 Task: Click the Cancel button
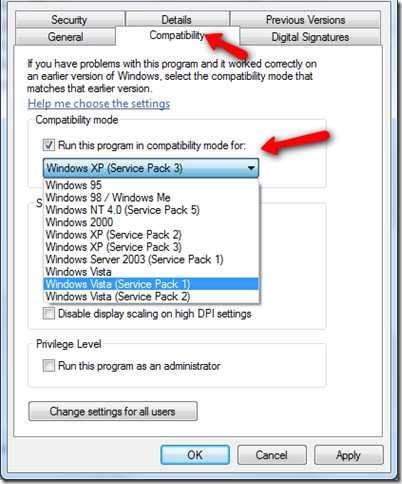coord(272,455)
